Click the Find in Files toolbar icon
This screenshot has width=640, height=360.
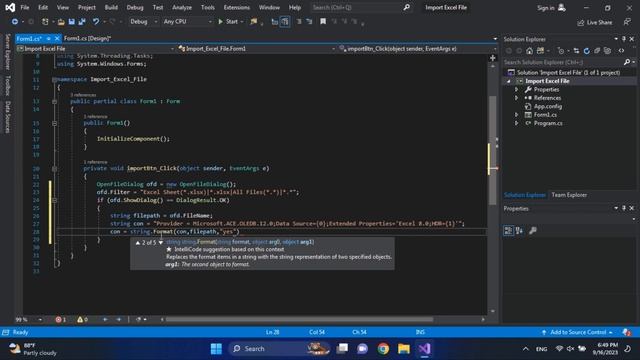[x=253, y=22]
